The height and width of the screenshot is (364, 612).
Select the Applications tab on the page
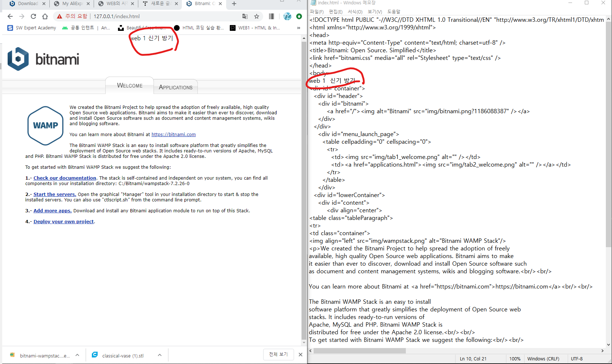pyautogui.click(x=176, y=87)
